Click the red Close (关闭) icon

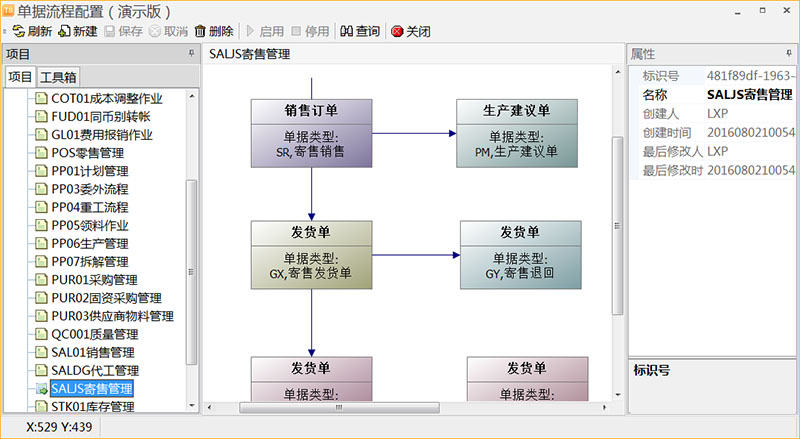click(397, 31)
